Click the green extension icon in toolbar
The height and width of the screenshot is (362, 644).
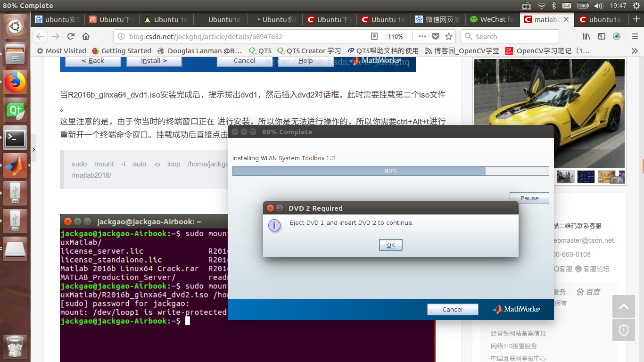tap(617, 36)
